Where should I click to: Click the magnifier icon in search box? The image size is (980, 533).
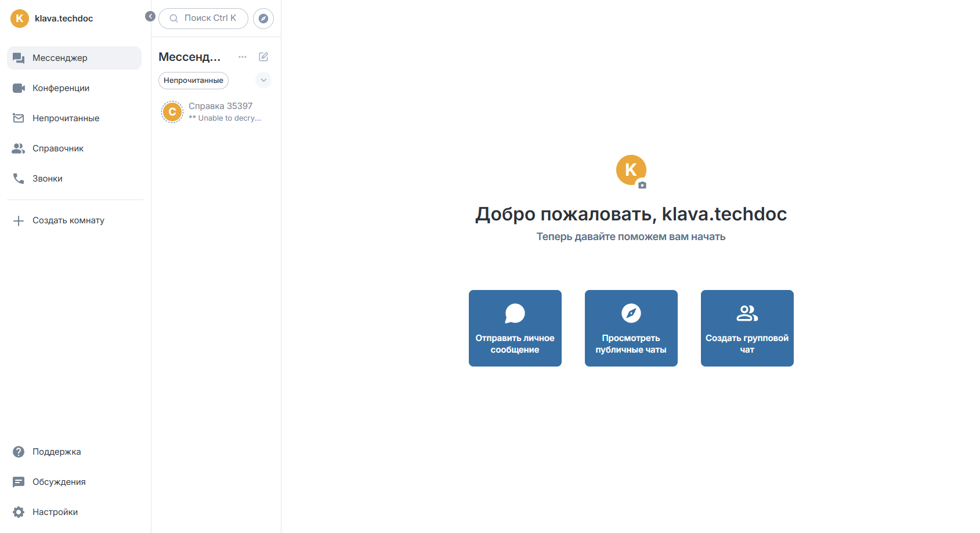click(173, 19)
